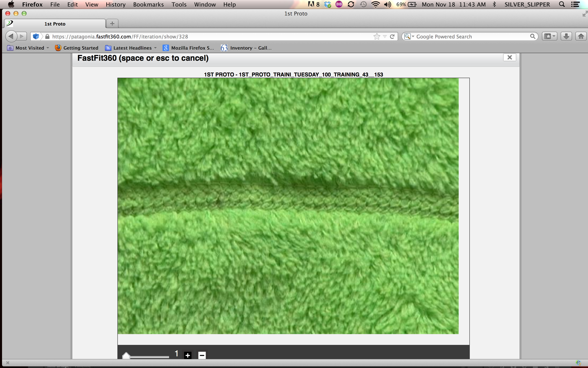The height and width of the screenshot is (368, 588).
Task: Open search engine selector dropdown
Action: pos(409,37)
